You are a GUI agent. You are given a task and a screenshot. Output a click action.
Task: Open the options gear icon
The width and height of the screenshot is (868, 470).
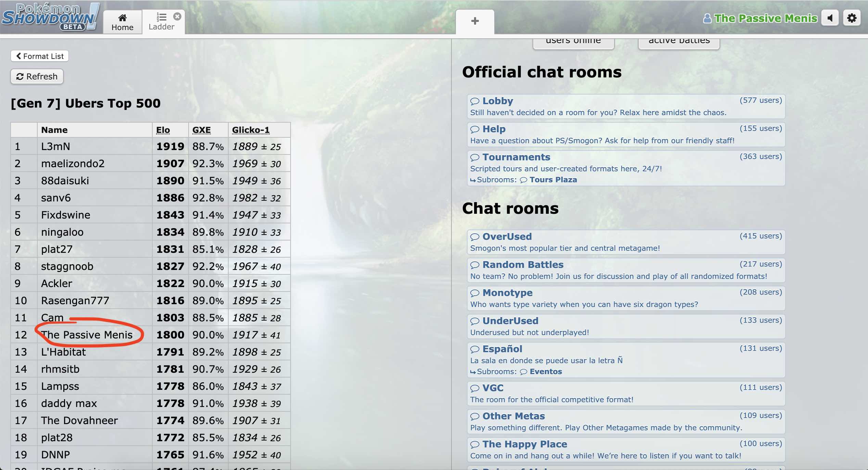(x=852, y=18)
